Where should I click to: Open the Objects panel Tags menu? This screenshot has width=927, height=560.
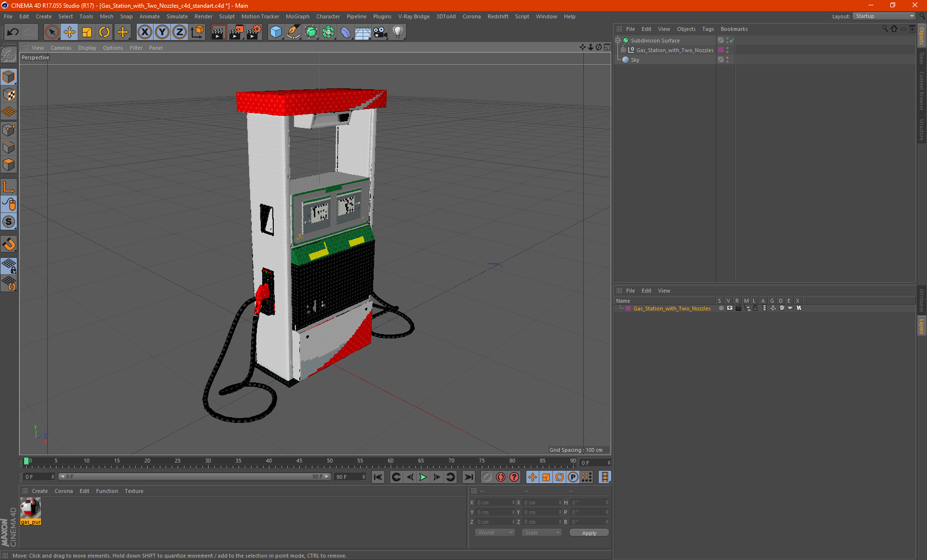pos(708,29)
